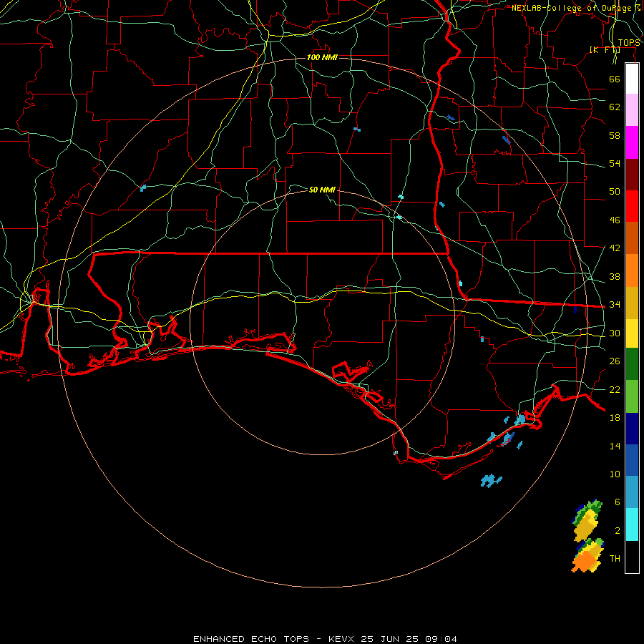Click the 14 value on the legend
644x644 pixels.
click(615, 446)
